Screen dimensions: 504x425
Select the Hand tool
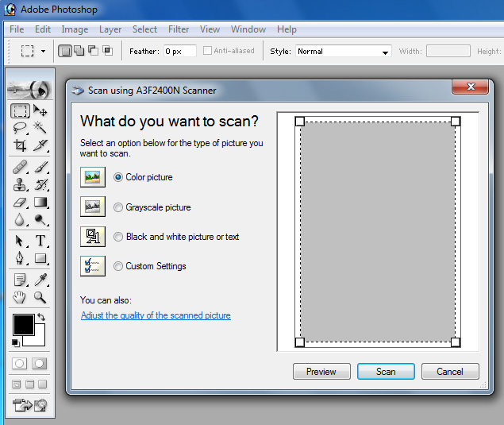pyautogui.click(x=20, y=297)
